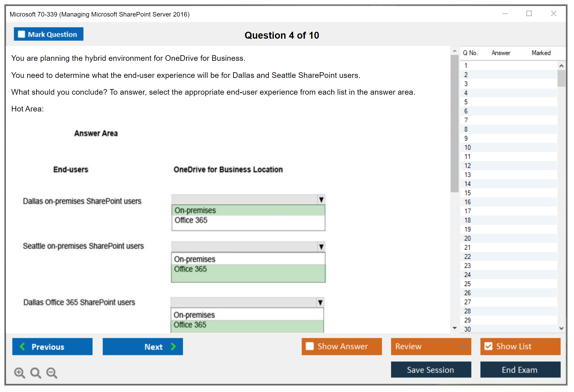This screenshot has width=574, height=392.
Task: Open Seattle on-premises users dropdown
Action: pyautogui.click(x=321, y=247)
